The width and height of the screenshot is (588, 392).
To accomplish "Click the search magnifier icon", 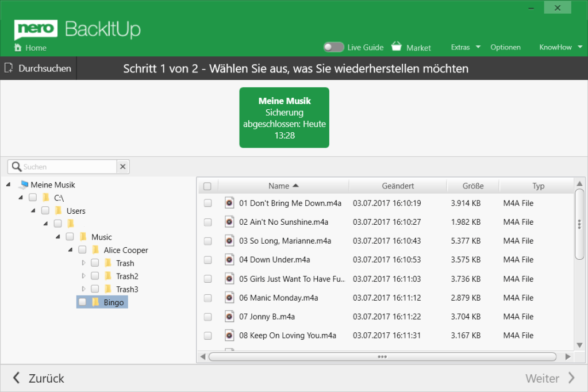I will tap(17, 167).
